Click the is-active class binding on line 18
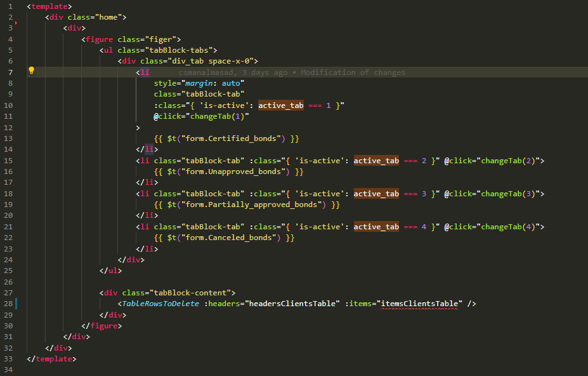The height and width of the screenshot is (376, 588). click(x=321, y=193)
